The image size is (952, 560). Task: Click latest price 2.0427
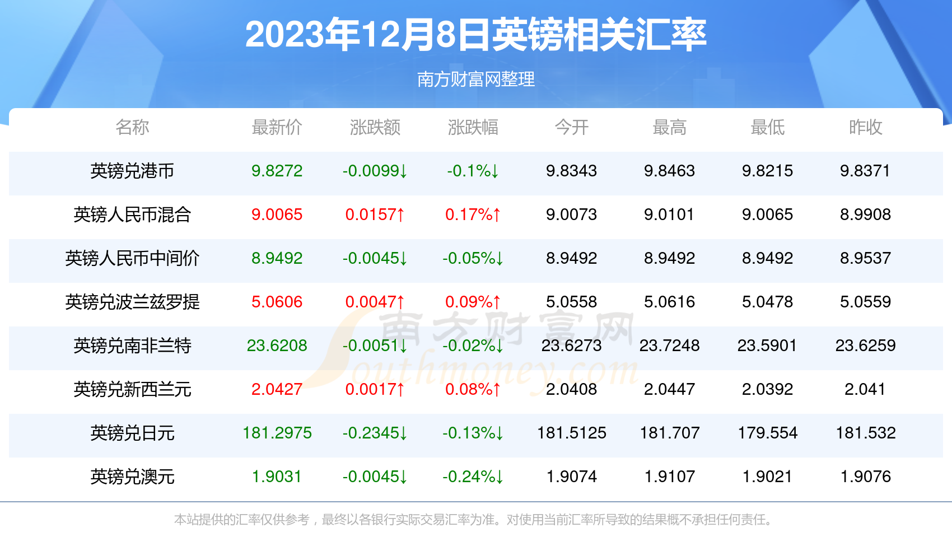[277, 389]
